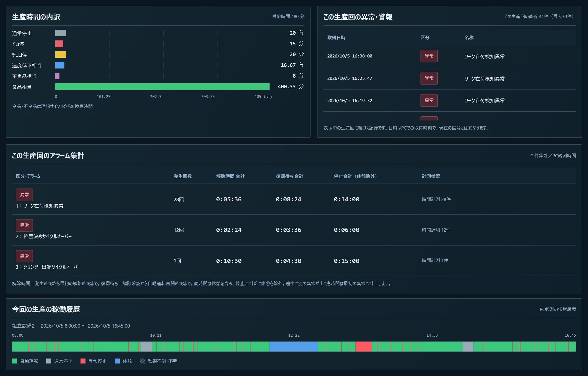Viewport: 588px width, 376px height.
Task: Click gray 通常停止 segment after the 10:11 timeline label
Action: tap(146, 347)
